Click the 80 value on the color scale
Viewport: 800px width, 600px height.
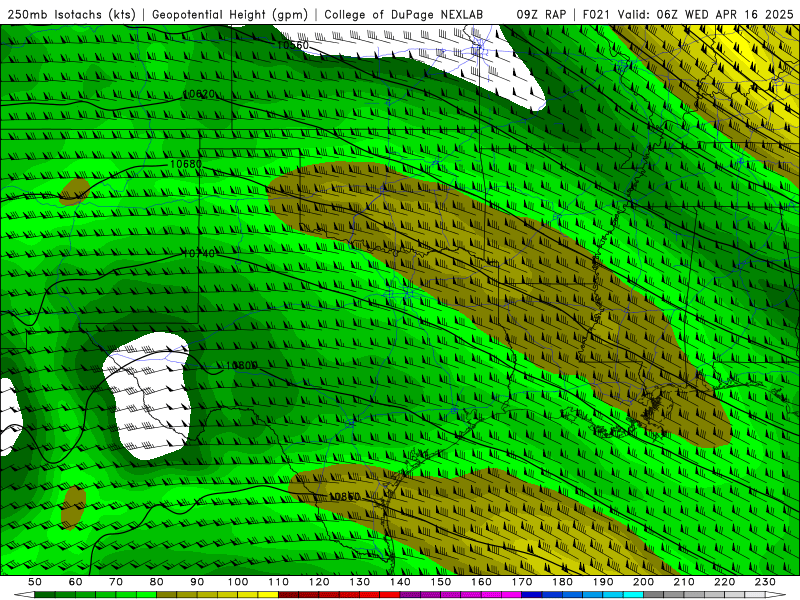point(157,582)
